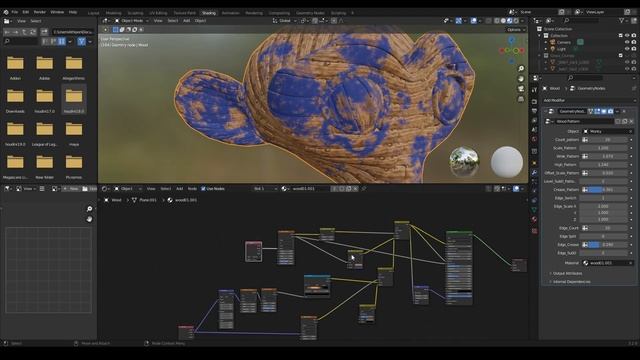Open the maya folder in file browser

point(74,134)
